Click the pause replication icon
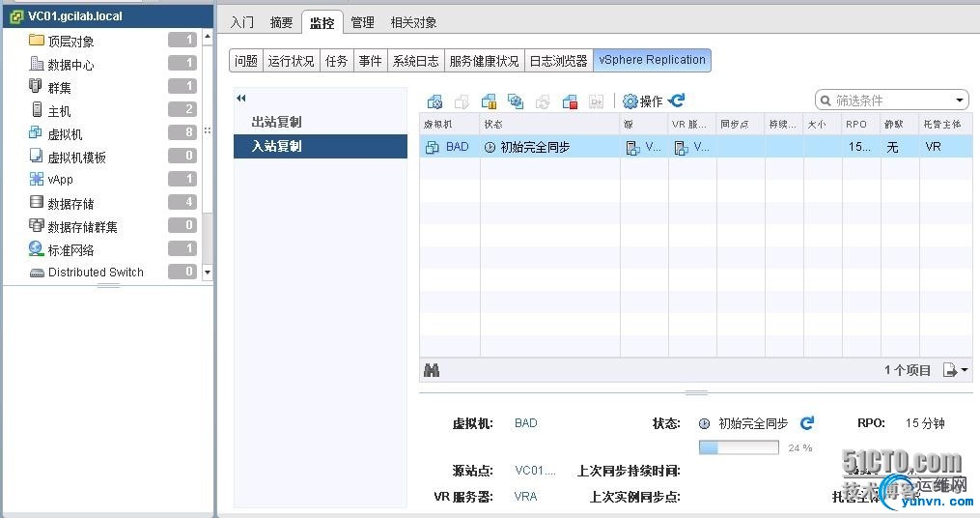The height and width of the screenshot is (518, 980). [489, 101]
